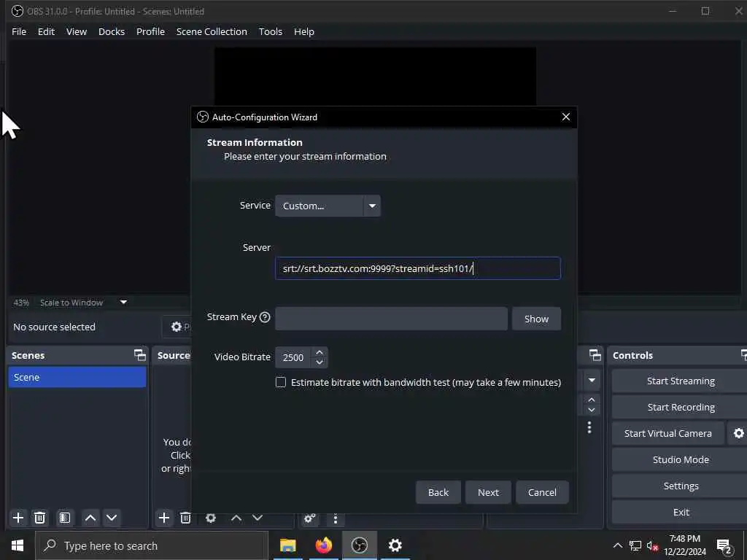This screenshot has height=560, width=747.
Task: Click OBS Studio taskbar icon
Action: pyautogui.click(x=360, y=545)
